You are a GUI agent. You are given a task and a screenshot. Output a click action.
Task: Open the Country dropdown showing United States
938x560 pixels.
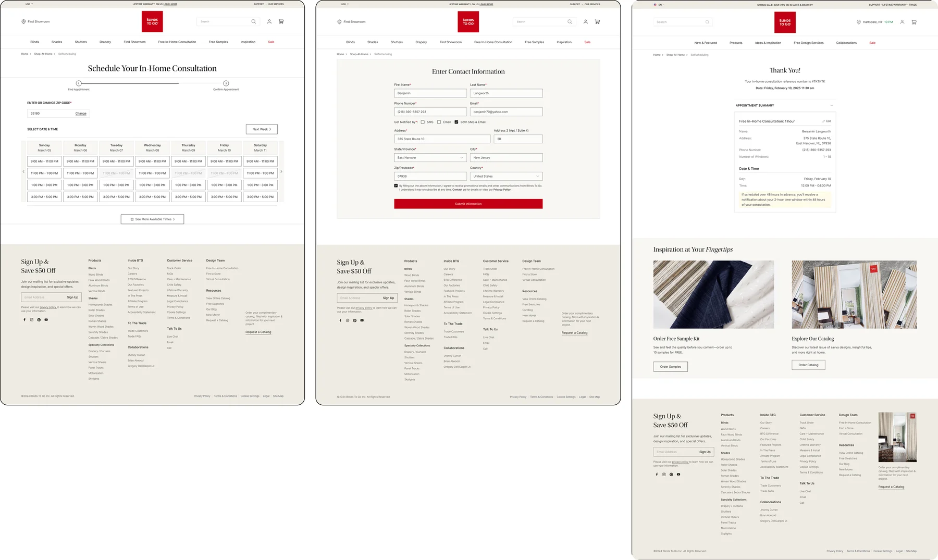coord(506,177)
